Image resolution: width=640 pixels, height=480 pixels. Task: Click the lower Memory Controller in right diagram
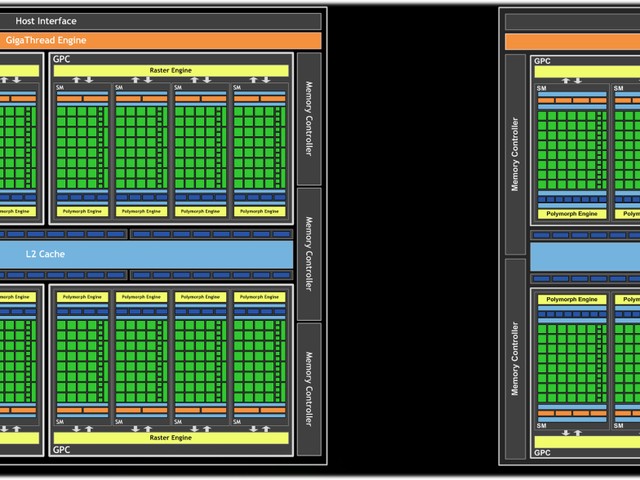tap(515, 359)
